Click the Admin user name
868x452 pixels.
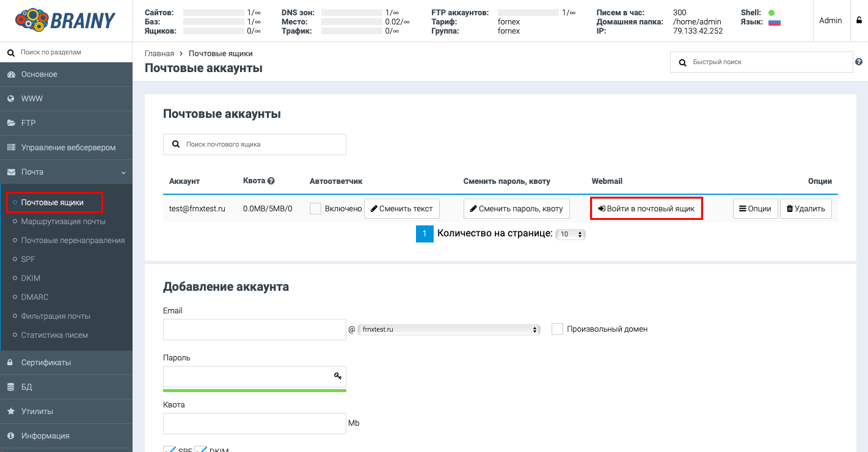tap(831, 20)
